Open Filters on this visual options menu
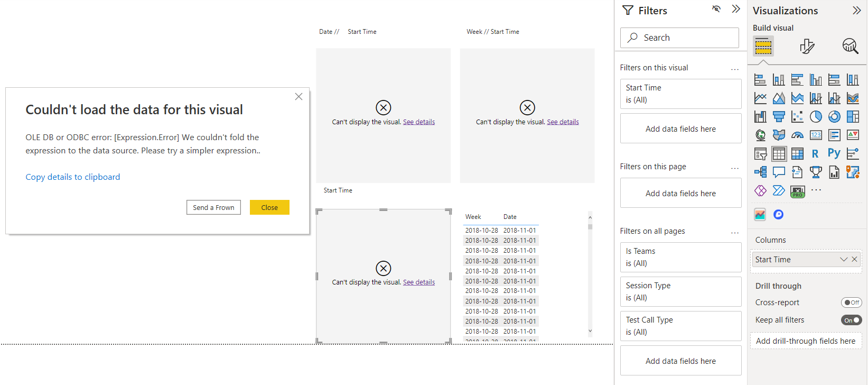The width and height of the screenshot is (868, 385). click(735, 69)
